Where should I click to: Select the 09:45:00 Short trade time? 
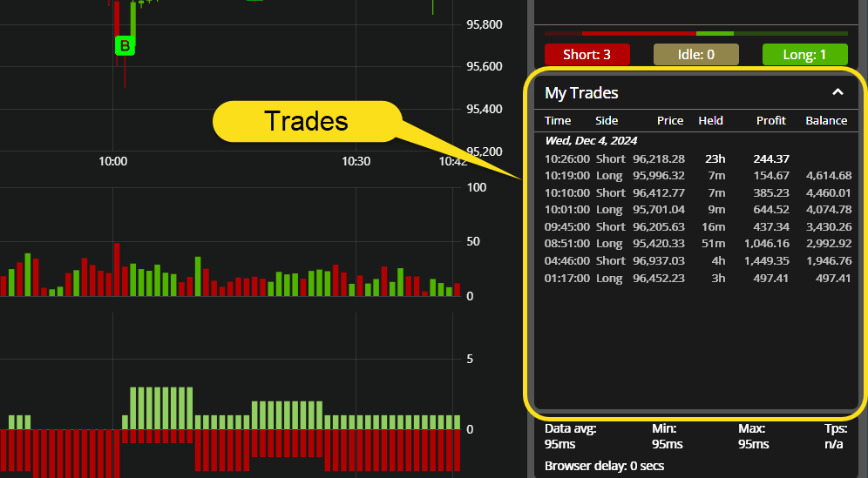(566, 227)
